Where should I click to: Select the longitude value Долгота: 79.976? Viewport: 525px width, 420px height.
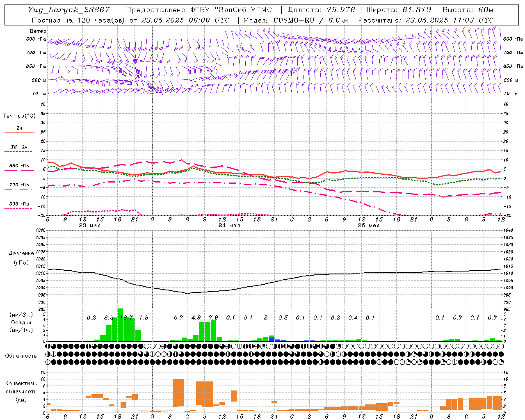click(322, 10)
